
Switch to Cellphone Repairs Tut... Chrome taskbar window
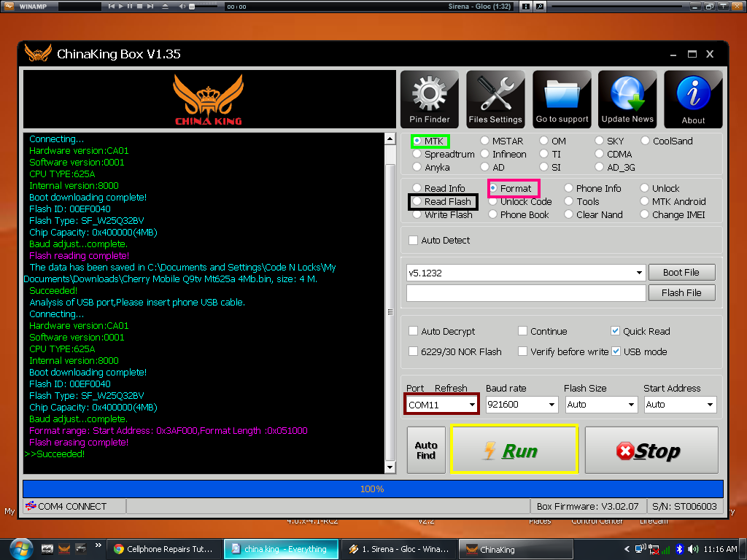point(163,549)
